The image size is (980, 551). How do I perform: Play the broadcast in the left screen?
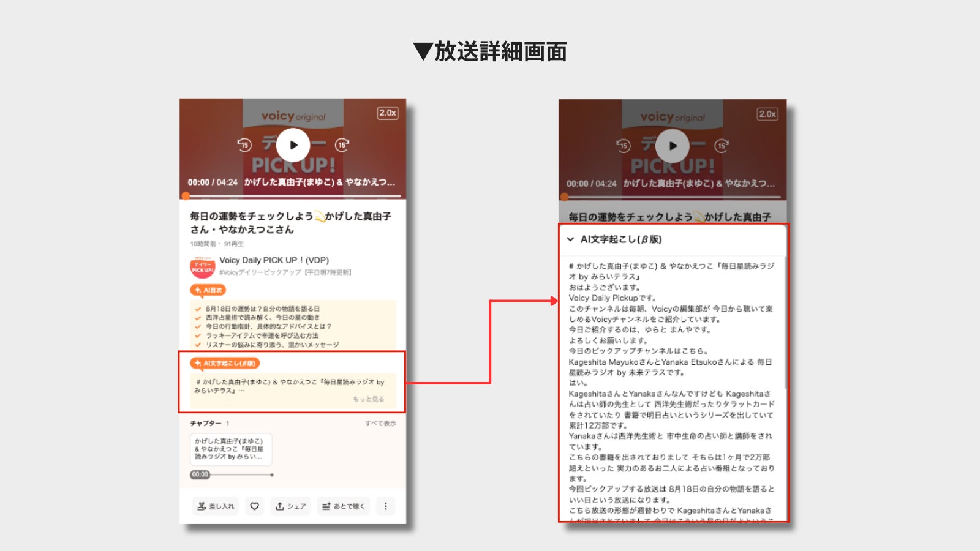click(293, 145)
